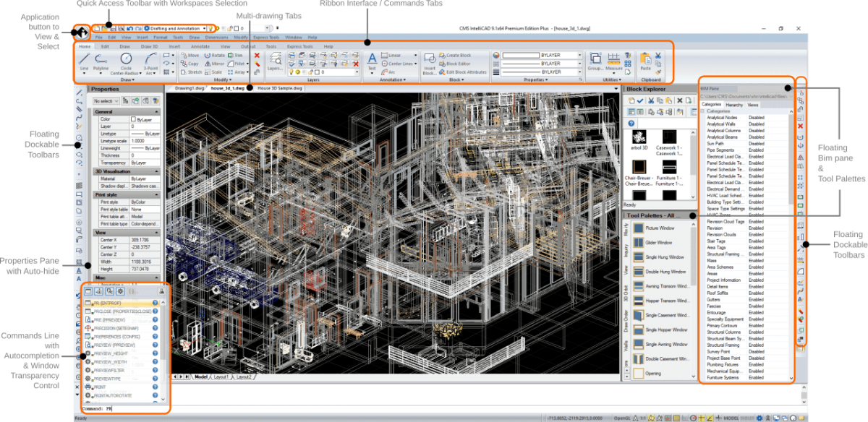This screenshot has width=868, height=422.
Task: Select the Line tool in the Draw panel
Action: point(86,58)
